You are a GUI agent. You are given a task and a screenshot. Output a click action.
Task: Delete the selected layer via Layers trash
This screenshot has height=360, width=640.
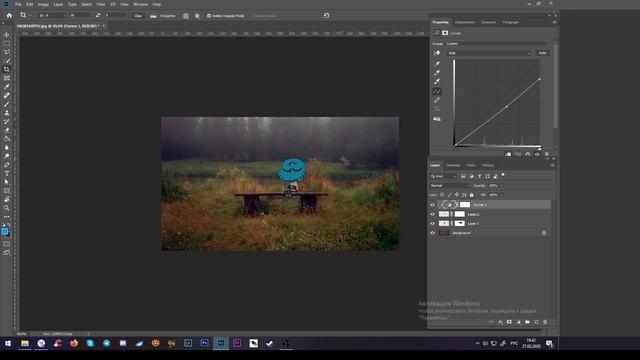click(545, 322)
